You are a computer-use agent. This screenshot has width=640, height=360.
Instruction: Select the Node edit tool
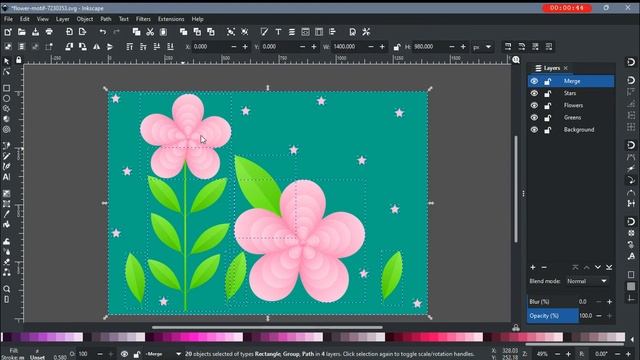7,72
